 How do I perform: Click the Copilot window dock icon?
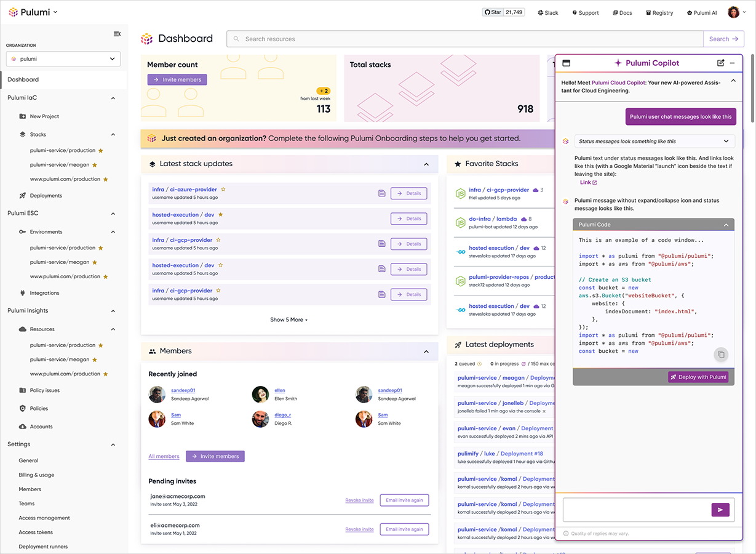point(567,63)
